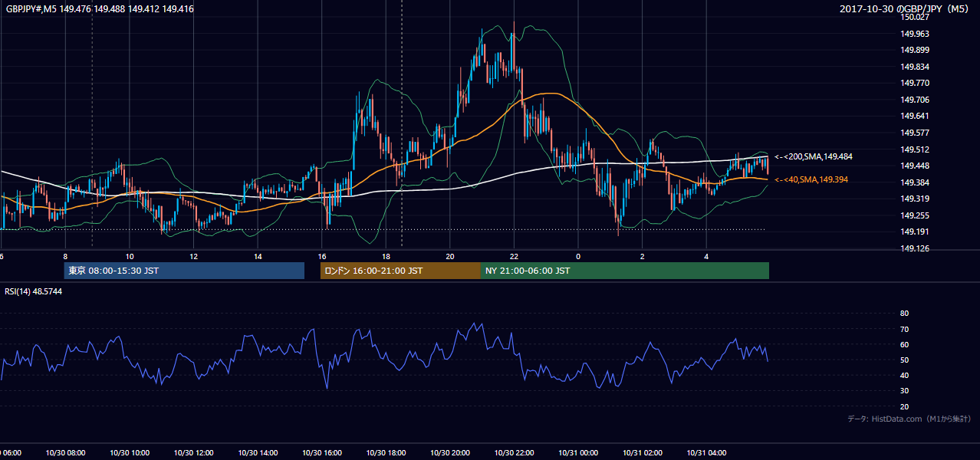Click price level 149.448 on the axis
The image size is (980, 460).
(916, 166)
